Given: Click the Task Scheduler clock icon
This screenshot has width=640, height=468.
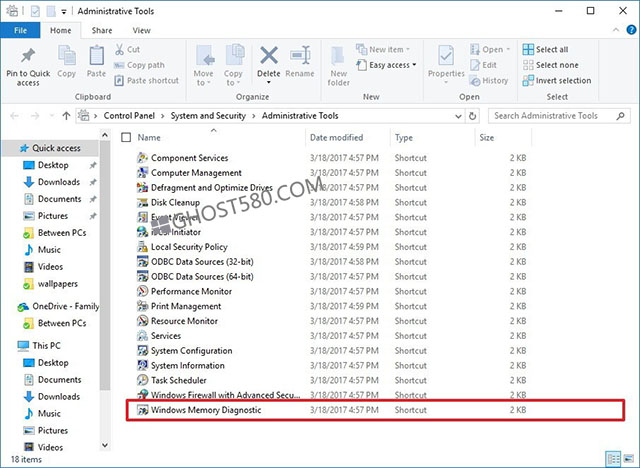Looking at the screenshot, I should [142, 380].
